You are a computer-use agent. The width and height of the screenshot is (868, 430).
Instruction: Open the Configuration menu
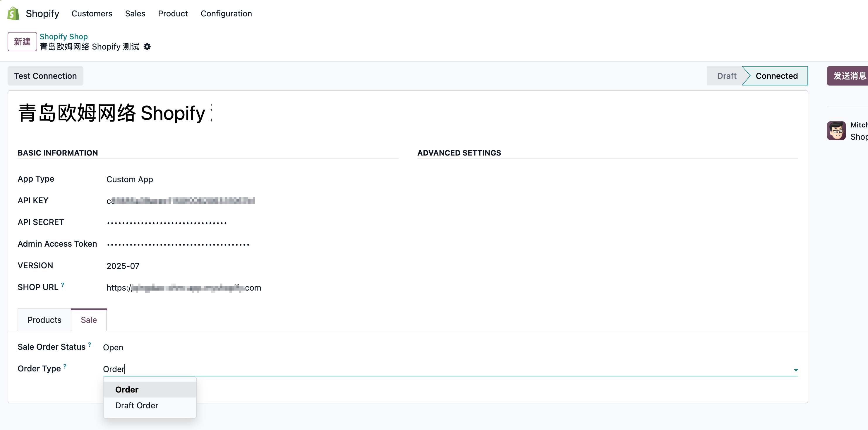pyautogui.click(x=226, y=13)
